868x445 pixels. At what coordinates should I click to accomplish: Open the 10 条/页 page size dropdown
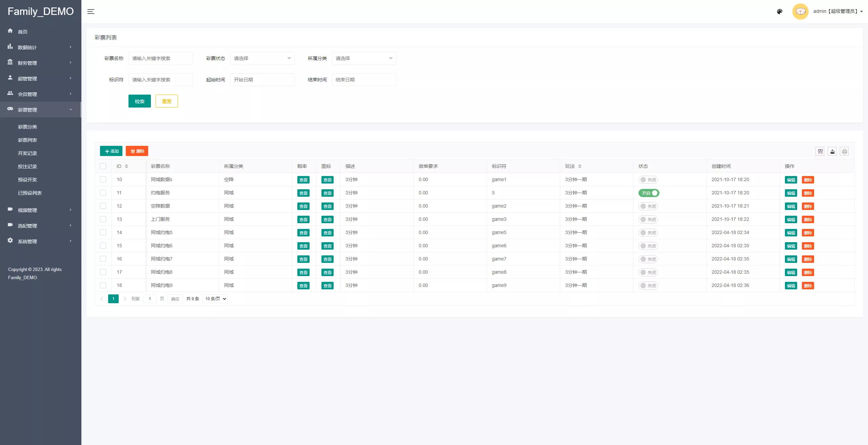click(215, 299)
